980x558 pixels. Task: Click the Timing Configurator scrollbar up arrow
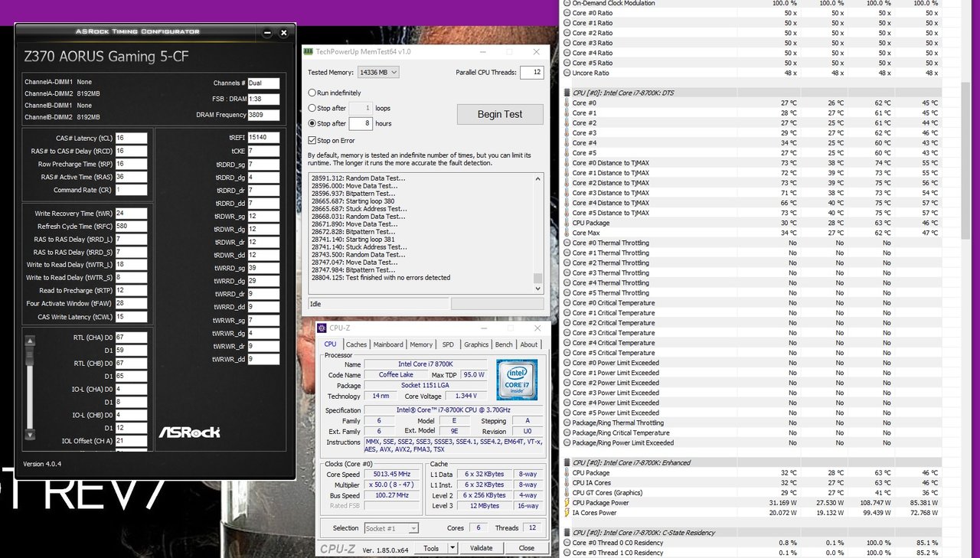pyautogui.click(x=29, y=341)
